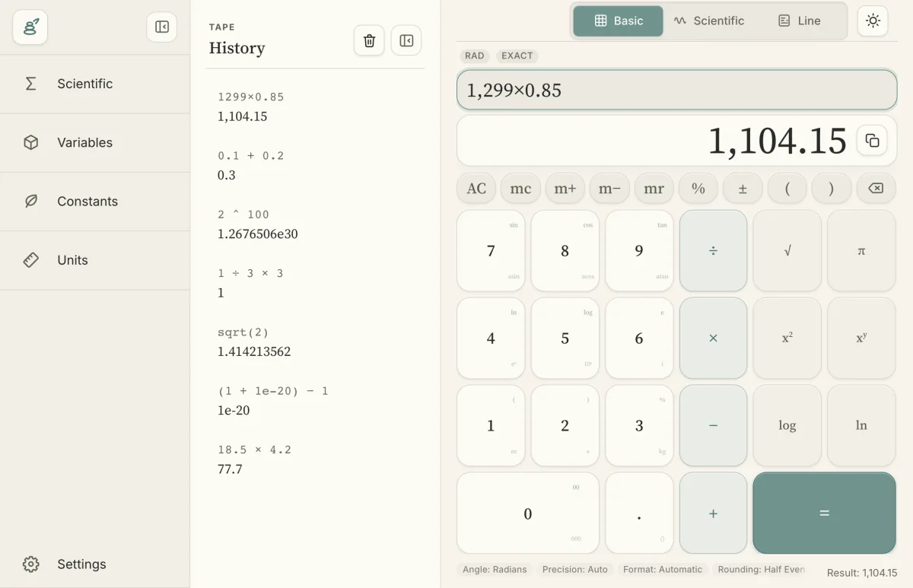The height and width of the screenshot is (588, 913).
Task: Click the AC clear button
Action: [476, 189]
